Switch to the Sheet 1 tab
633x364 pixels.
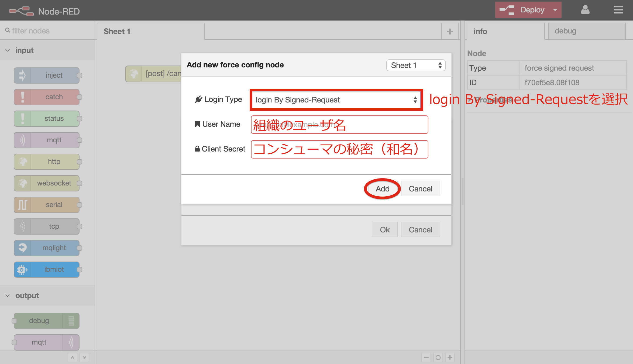click(x=151, y=32)
